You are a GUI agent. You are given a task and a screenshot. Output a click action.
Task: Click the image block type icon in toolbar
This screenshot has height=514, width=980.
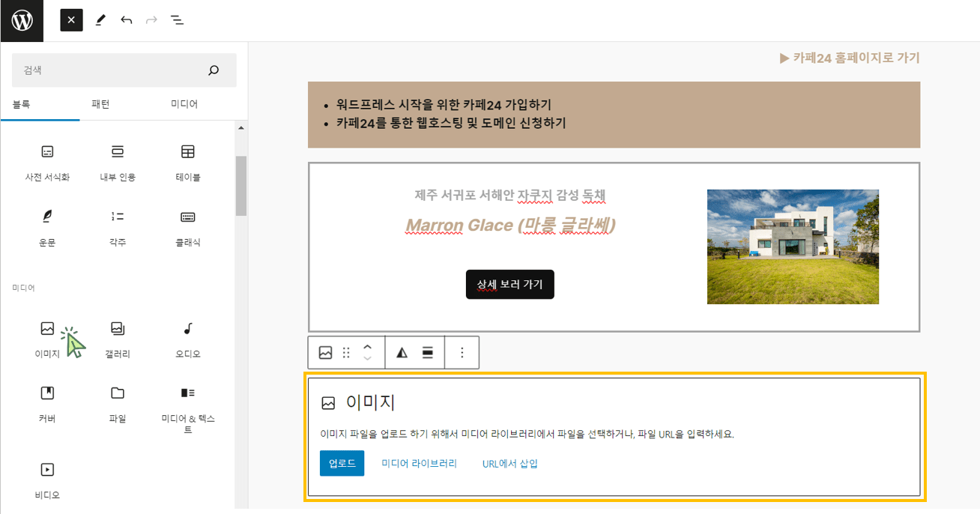(325, 353)
